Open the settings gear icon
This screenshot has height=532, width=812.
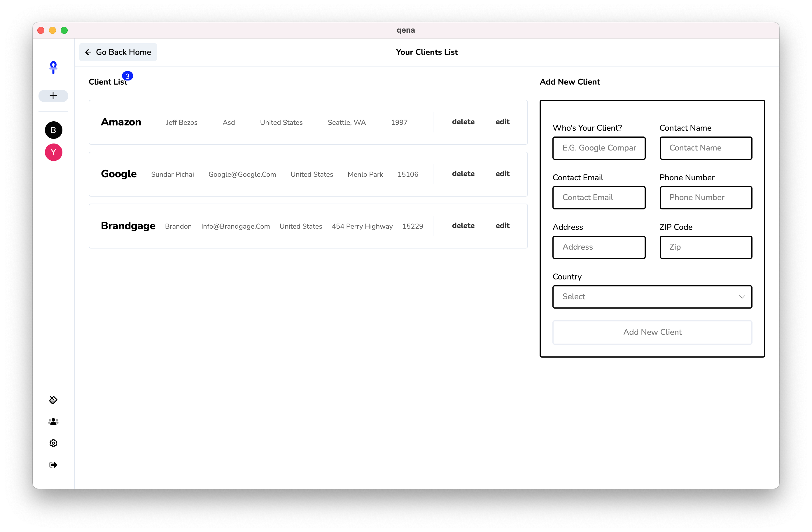pyautogui.click(x=53, y=443)
